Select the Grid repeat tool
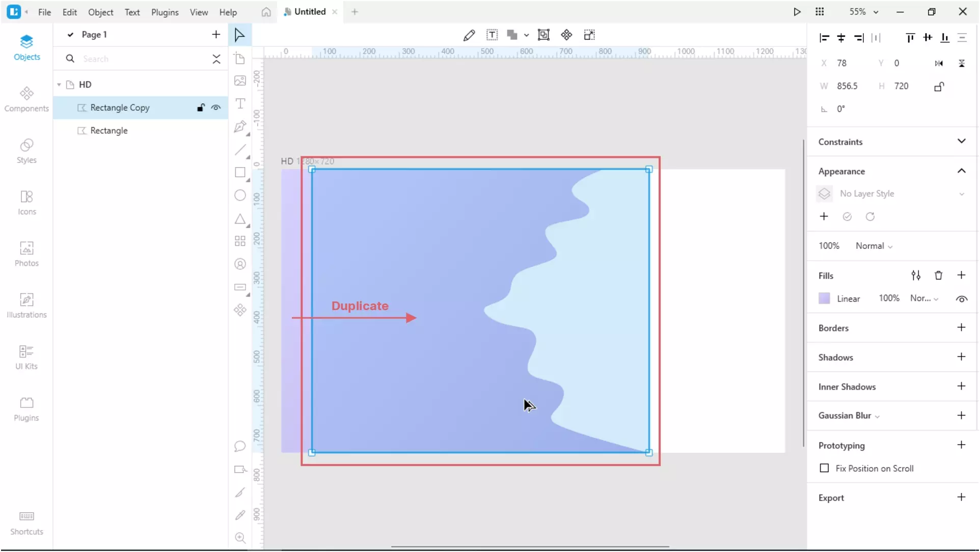The image size is (980, 552). coord(240,241)
